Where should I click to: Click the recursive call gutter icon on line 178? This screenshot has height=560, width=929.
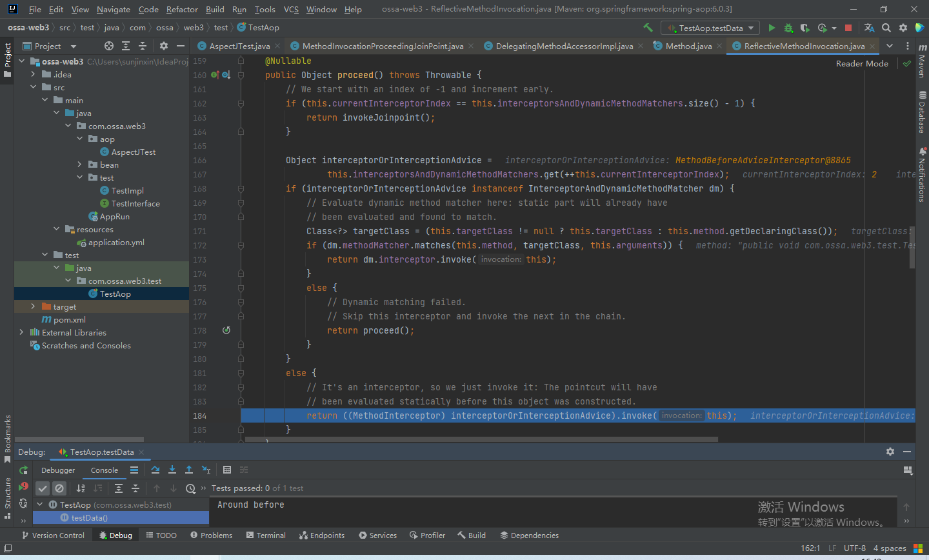[x=226, y=330]
